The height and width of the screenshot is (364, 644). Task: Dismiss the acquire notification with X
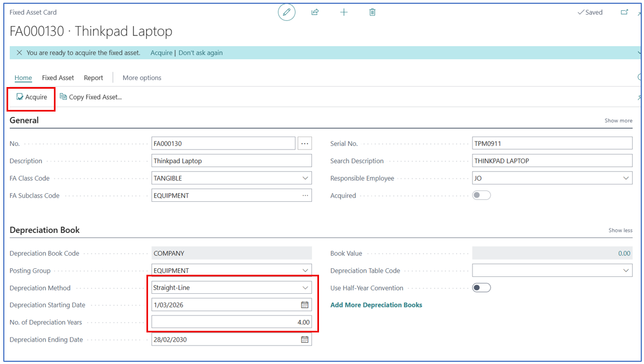pyautogui.click(x=19, y=53)
